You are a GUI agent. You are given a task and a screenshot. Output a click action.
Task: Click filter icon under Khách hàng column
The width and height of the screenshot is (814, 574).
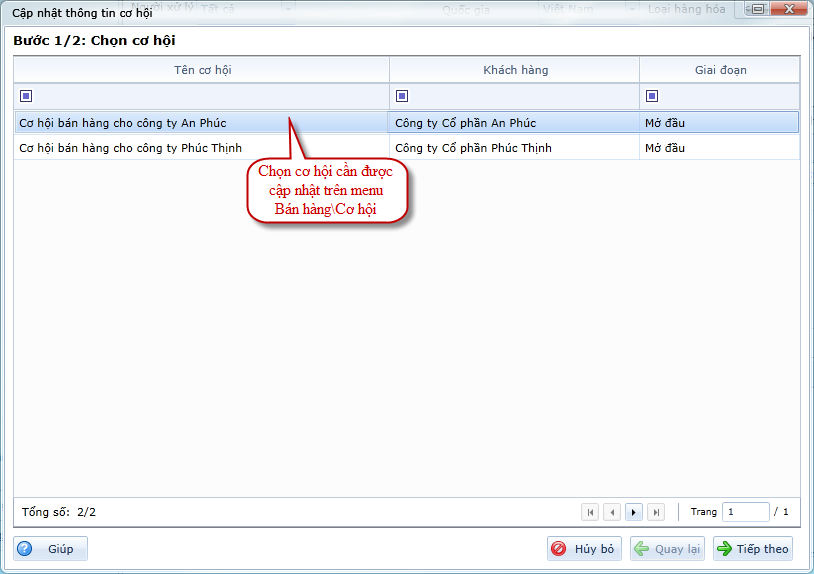click(402, 96)
